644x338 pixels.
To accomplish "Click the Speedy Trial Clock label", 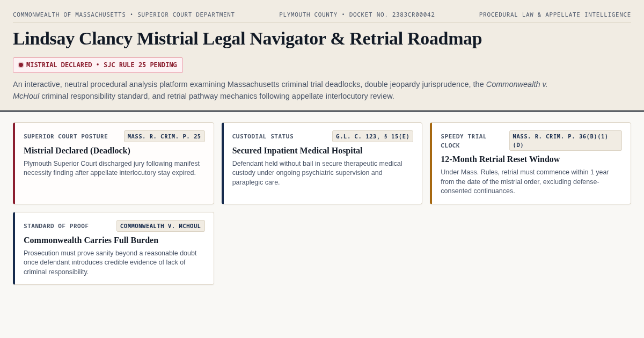I will pyautogui.click(x=464, y=141).
